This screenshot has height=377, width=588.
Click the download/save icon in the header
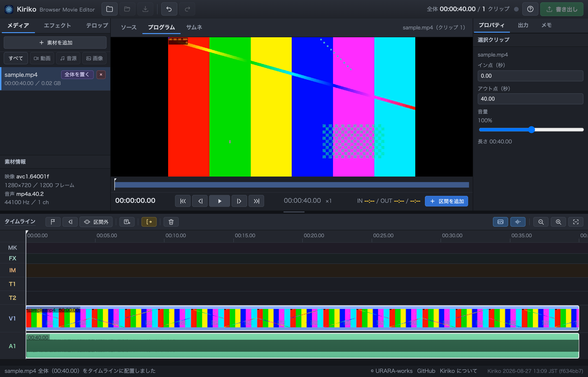click(x=145, y=9)
